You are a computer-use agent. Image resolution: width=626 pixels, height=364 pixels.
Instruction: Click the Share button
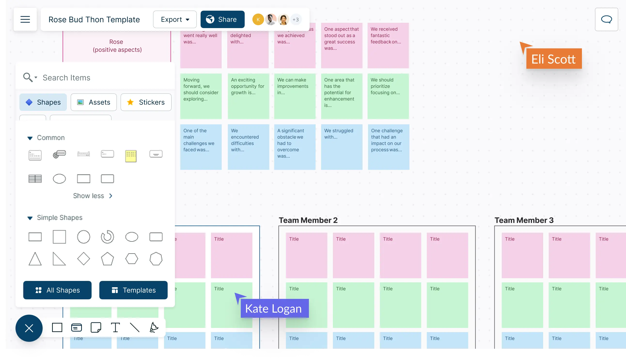point(222,20)
